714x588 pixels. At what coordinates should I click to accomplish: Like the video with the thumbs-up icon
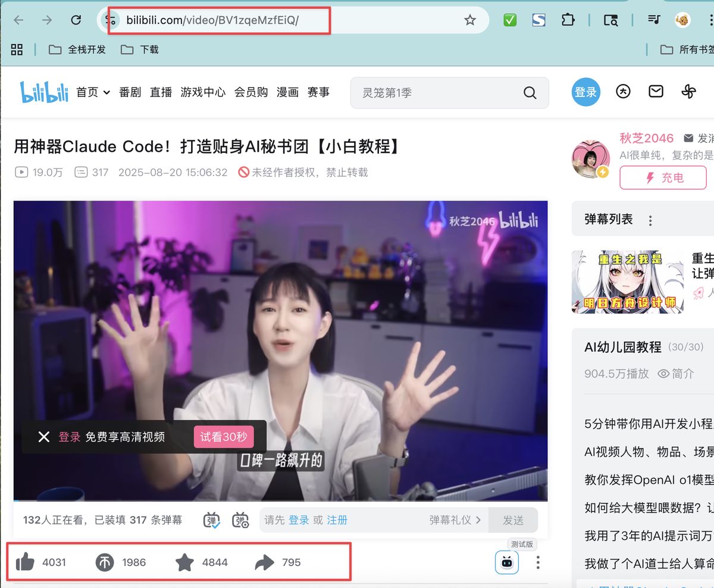click(25, 562)
